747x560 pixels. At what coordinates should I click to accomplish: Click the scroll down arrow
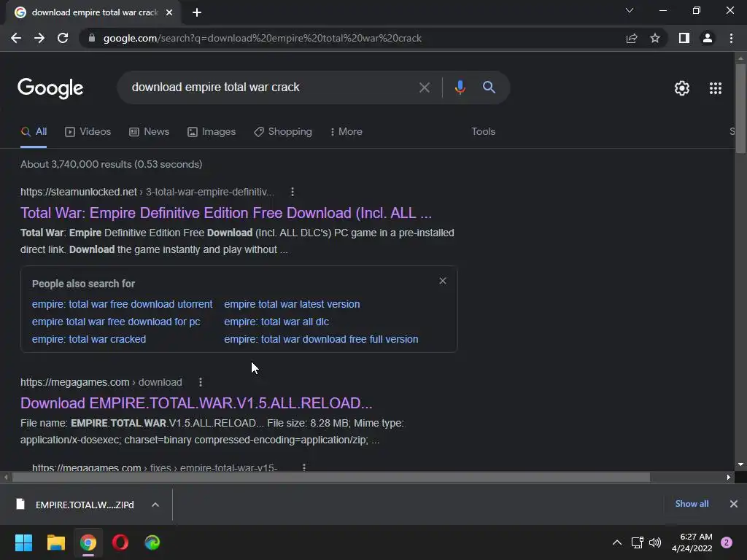(740, 464)
